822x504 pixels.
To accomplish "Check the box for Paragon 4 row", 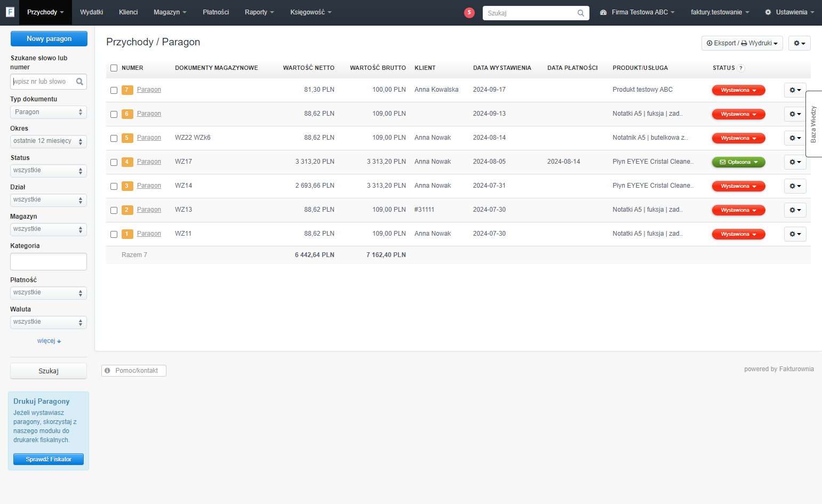I will point(114,162).
